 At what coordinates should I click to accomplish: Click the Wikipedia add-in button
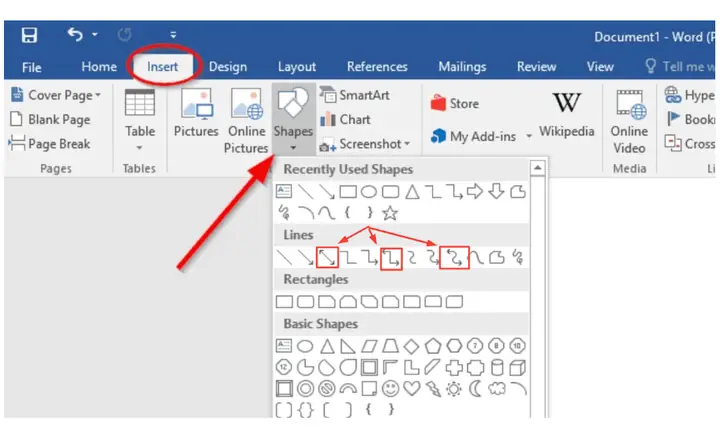point(567,115)
